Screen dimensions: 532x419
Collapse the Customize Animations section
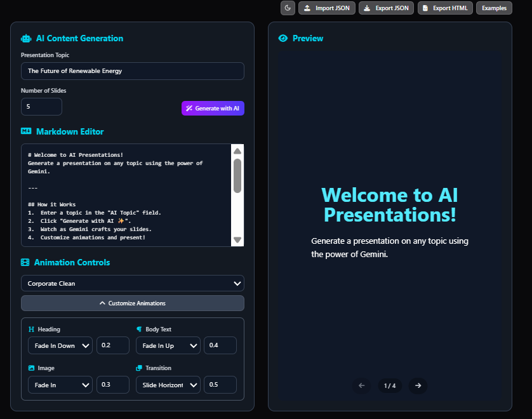tap(132, 303)
